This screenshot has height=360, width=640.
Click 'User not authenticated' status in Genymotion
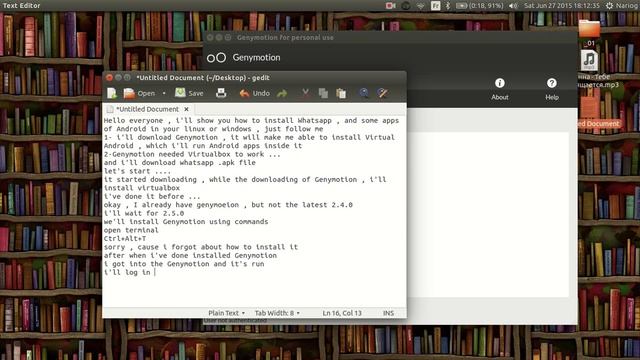coord(235,321)
